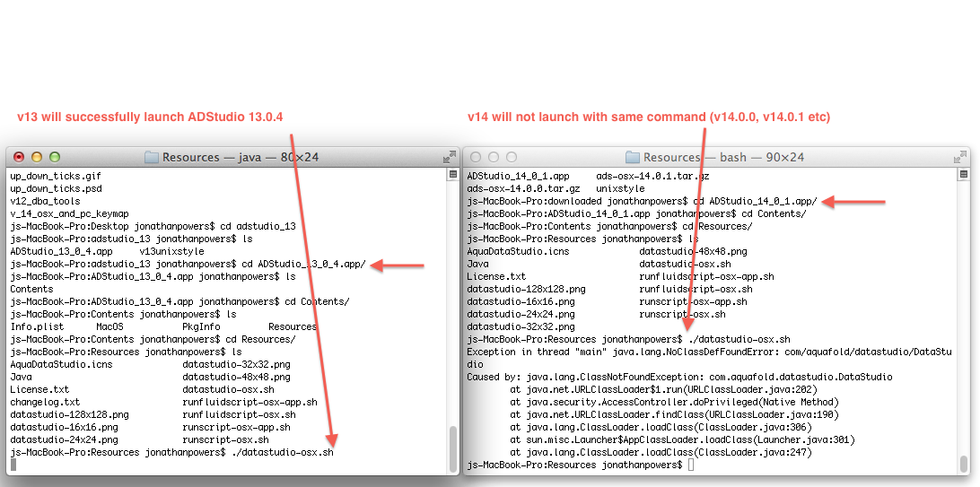
Task: Click the "URLClassLoader.findClass" stack trace line
Action: [674, 414]
